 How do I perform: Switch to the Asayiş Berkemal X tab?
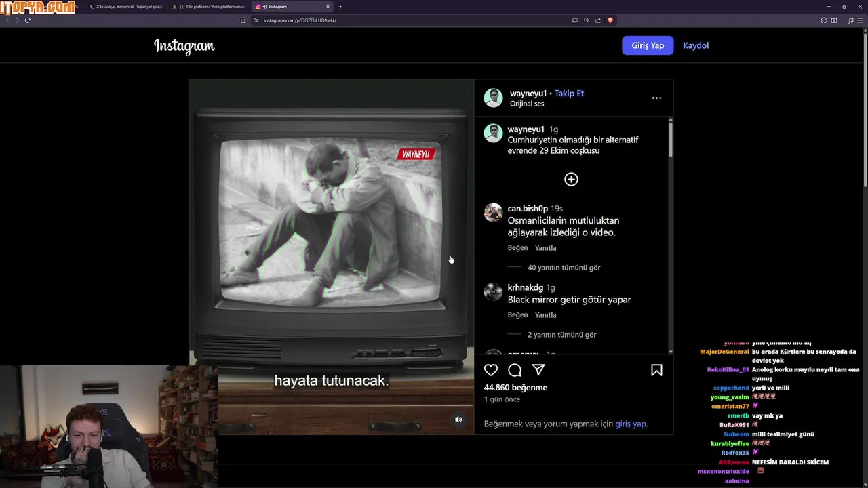click(125, 7)
